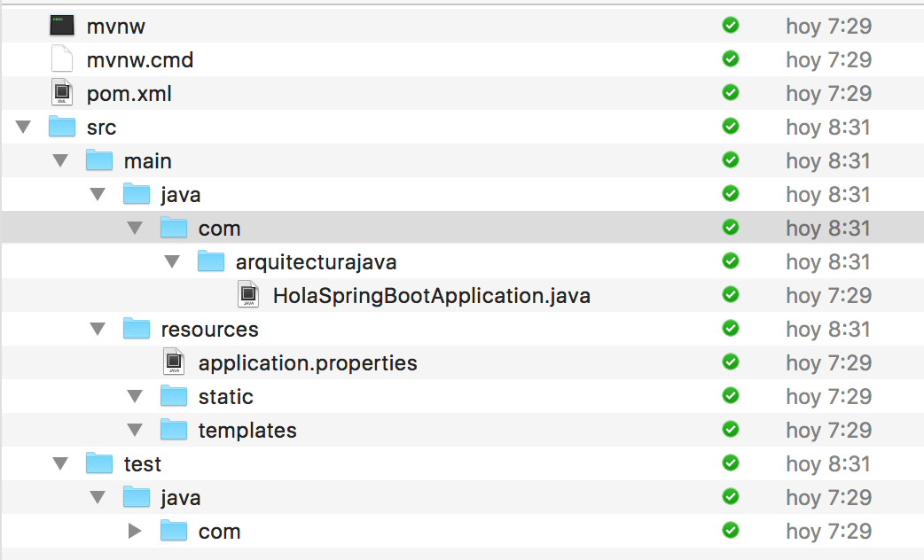Viewport: 924px width, 560px height.
Task: Click the green status check on mvnw row
Action: [x=730, y=26]
